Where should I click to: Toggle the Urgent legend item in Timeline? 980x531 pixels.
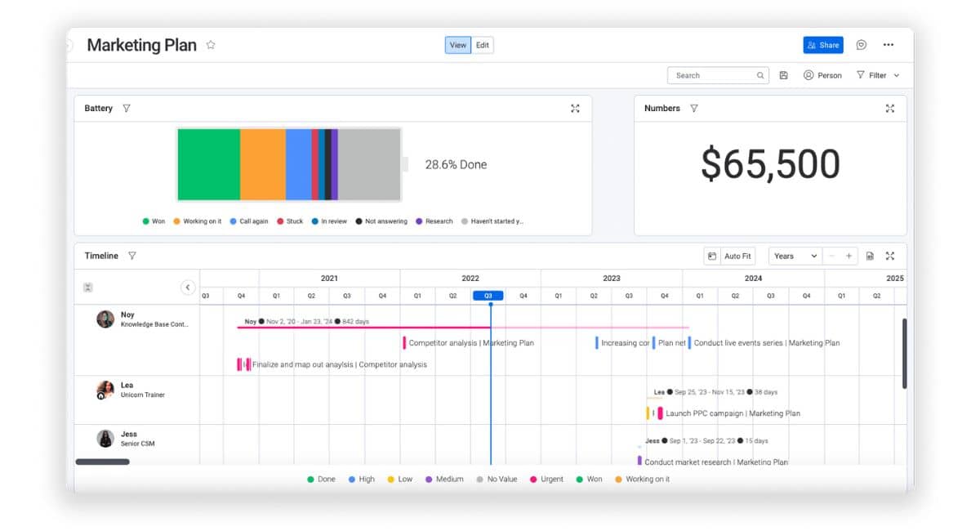coord(546,480)
